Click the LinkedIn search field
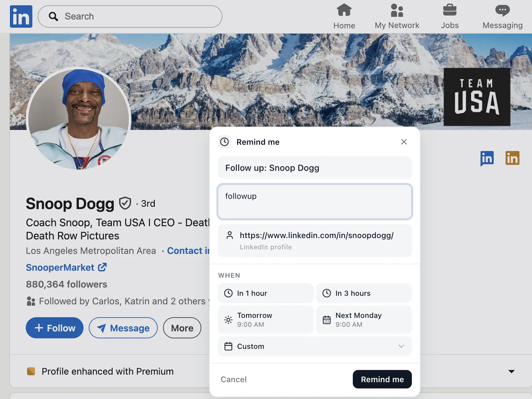Screen dimensions: 532x399 pyautogui.click(x=130, y=16)
